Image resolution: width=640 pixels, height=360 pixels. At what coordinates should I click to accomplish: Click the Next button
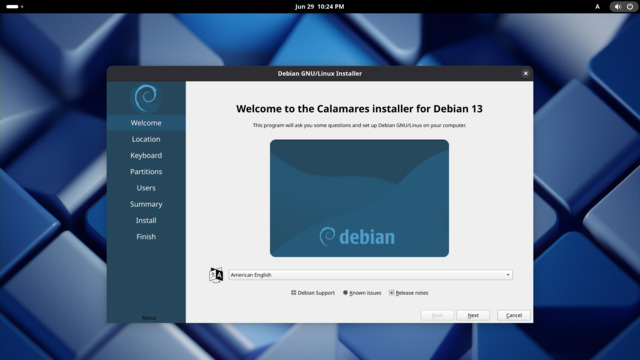click(x=473, y=315)
